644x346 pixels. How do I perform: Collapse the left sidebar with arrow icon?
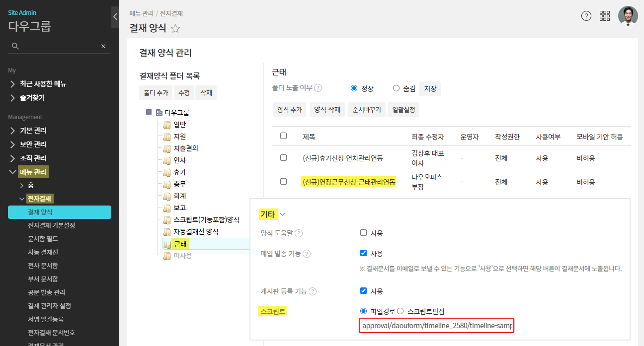tap(115, 17)
